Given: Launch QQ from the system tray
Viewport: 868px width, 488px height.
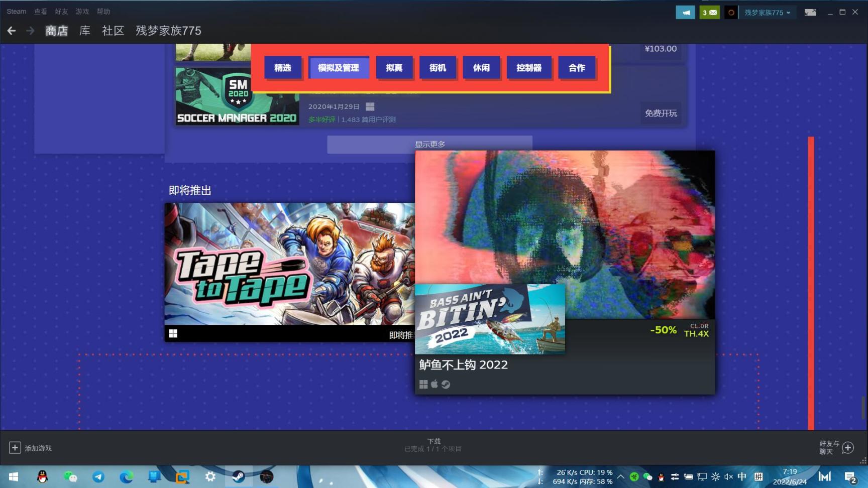Looking at the screenshot, I should tap(661, 477).
